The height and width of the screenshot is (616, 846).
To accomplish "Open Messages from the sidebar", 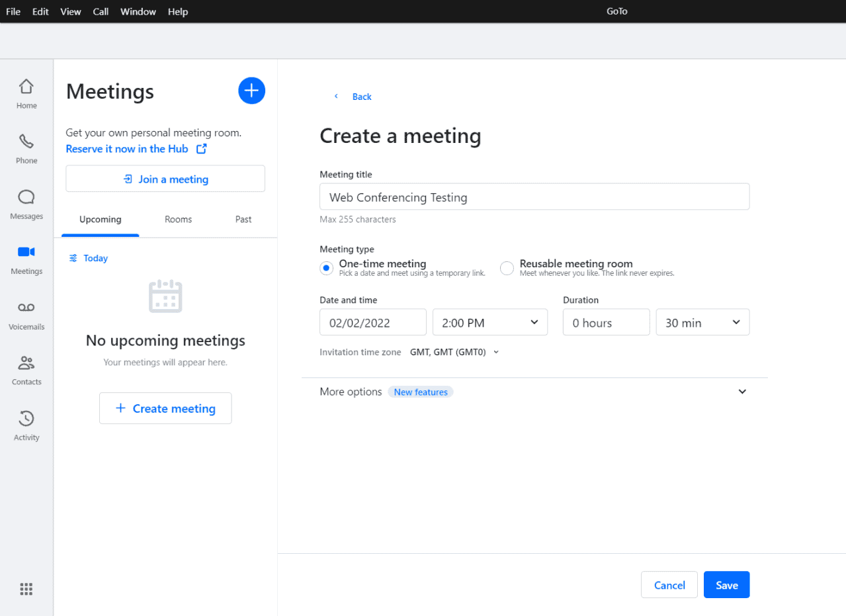I will (26, 202).
